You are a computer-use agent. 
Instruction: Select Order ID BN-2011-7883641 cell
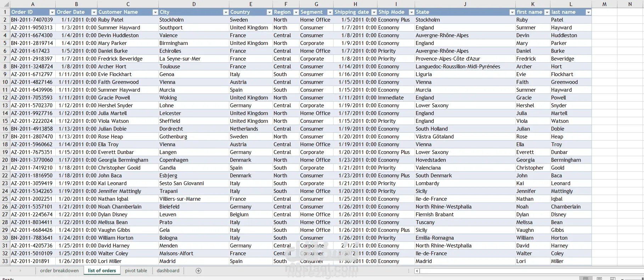click(33, 238)
